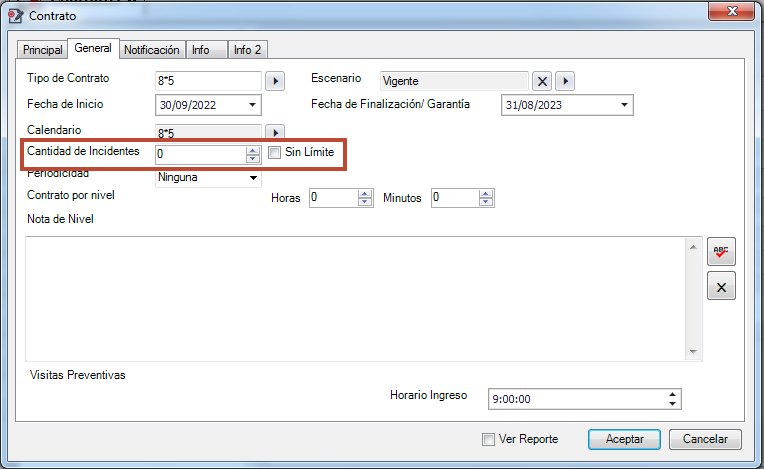
Task: Open the Notificación tab
Action: (152, 50)
